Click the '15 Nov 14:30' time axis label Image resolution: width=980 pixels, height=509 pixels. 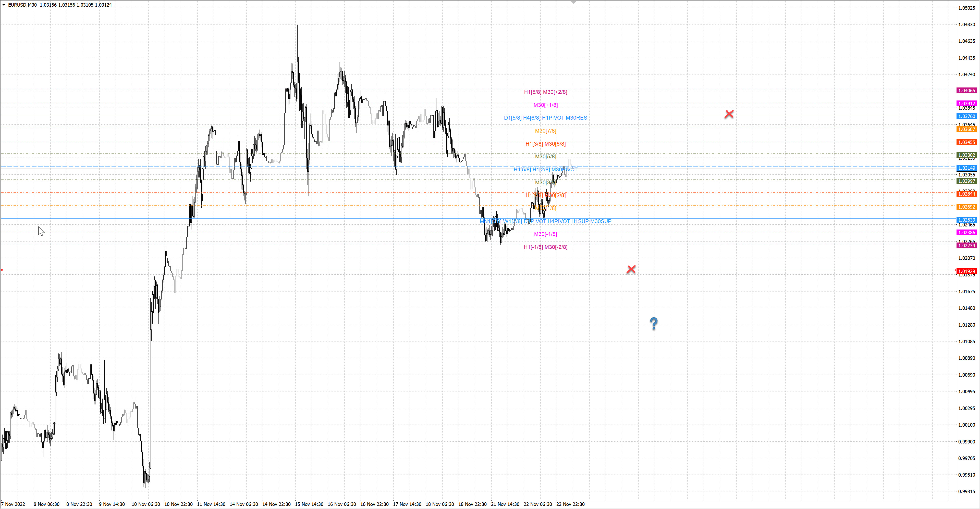pyautogui.click(x=309, y=504)
